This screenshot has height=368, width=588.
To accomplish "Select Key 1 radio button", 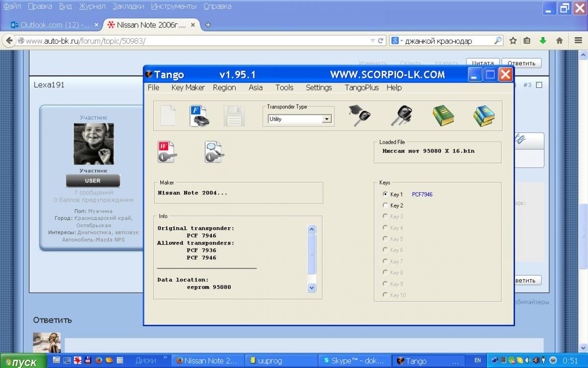I will pos(385,194).
